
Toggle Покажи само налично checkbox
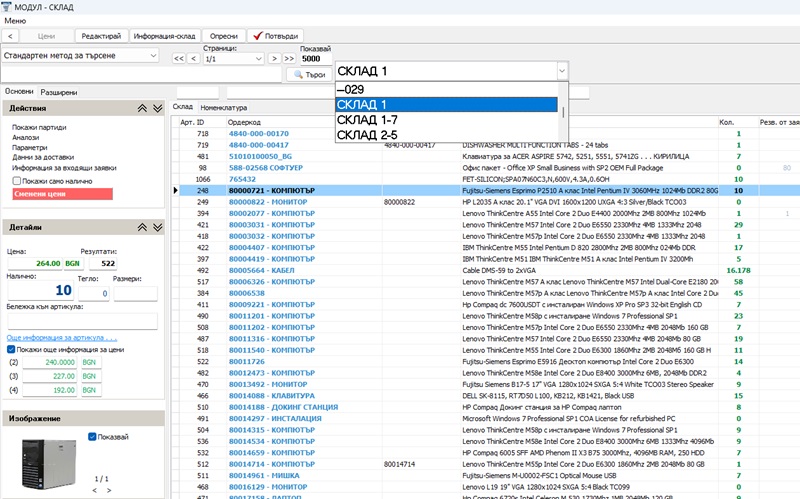(17, 181)
